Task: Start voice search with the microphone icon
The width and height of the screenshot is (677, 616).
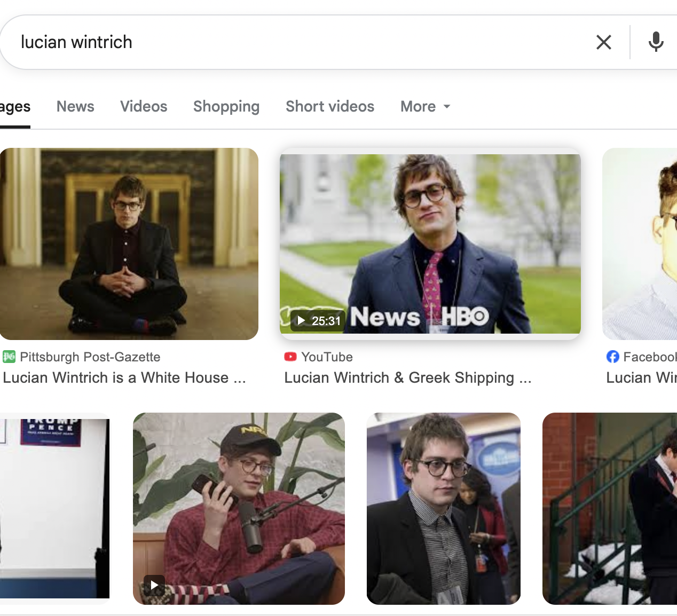Action: tap(656, 42)
